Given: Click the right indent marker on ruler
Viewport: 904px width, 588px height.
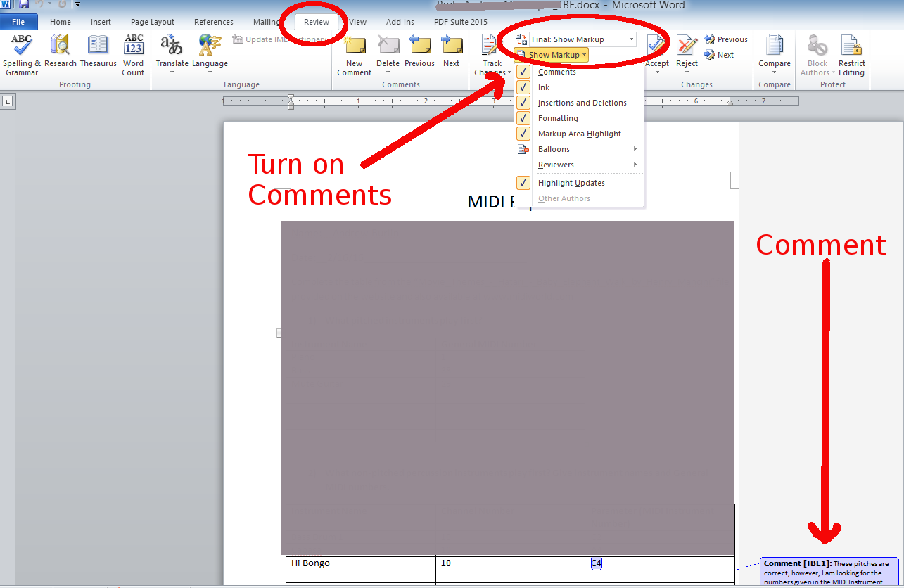Looking at the screenshot, I should coord(730,103).
